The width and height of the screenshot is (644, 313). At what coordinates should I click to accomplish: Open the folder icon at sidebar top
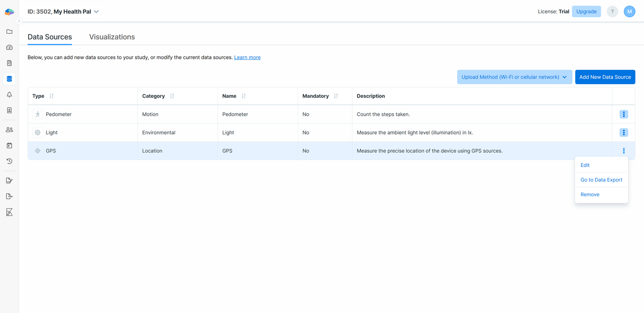coord(9,31)
